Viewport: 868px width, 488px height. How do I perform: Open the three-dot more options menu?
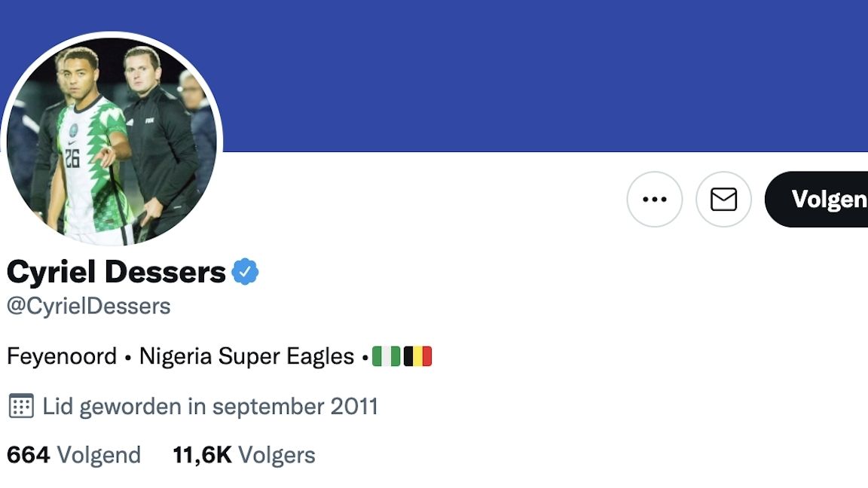pos(654,200)
